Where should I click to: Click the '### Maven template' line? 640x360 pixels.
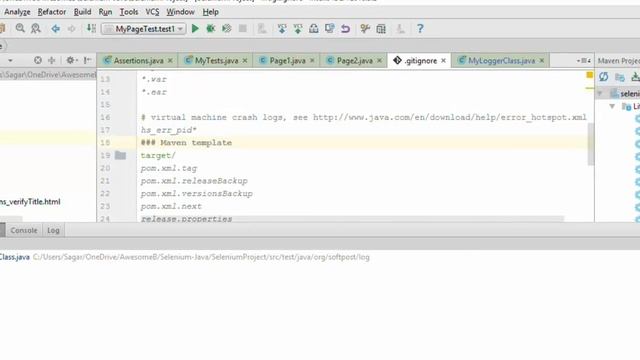186,143
